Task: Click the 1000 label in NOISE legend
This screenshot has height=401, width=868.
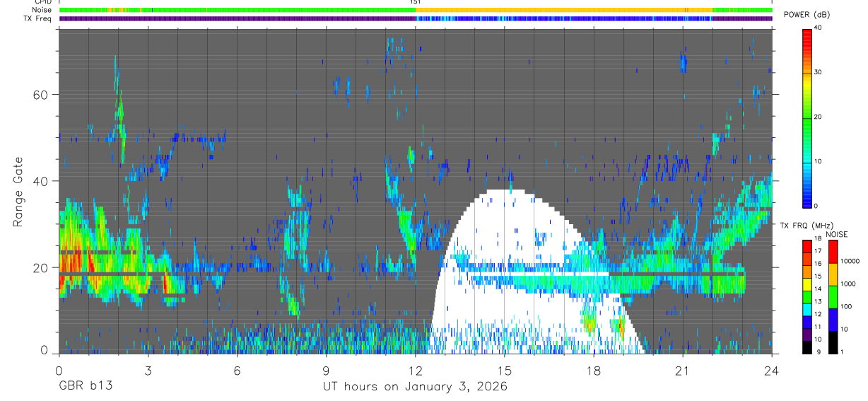Action: click(848, 284)
